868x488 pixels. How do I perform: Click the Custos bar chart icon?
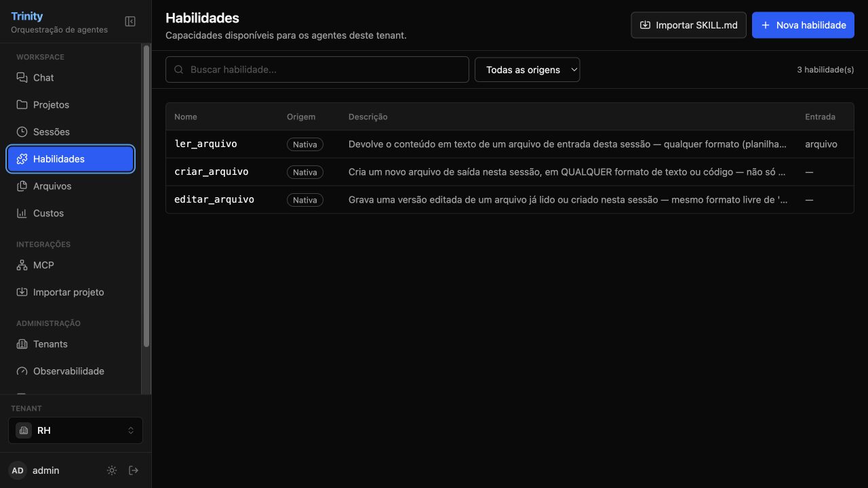point(22,213)
